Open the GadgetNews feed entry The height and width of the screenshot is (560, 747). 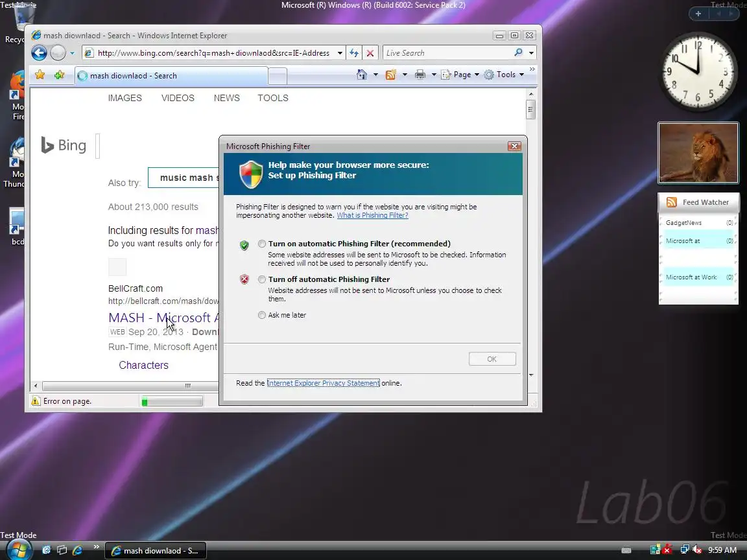pos(699,223)
